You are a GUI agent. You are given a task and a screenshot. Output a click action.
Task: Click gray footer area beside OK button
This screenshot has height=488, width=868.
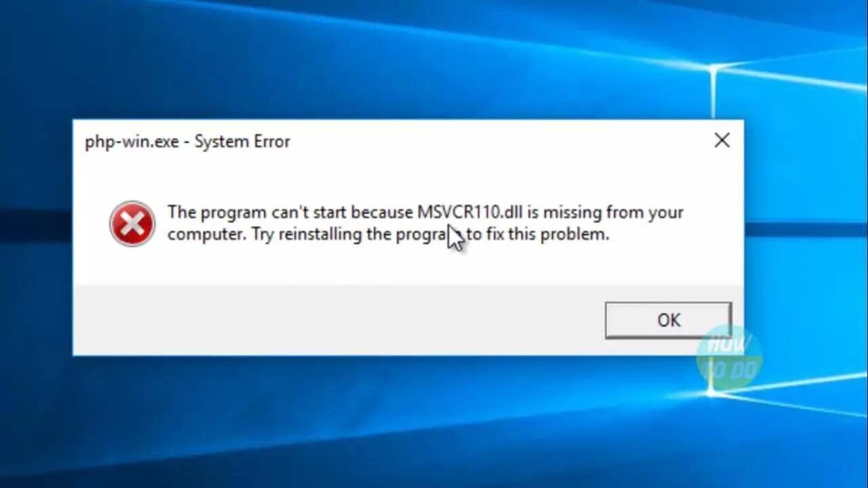point(339,320)
